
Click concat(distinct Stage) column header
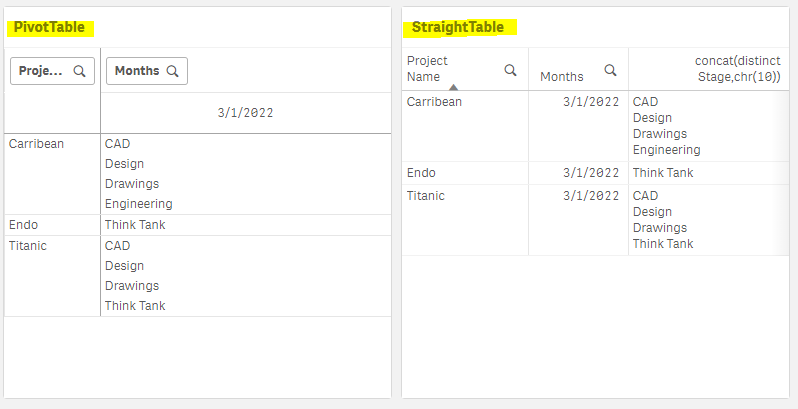coord(738,68)
